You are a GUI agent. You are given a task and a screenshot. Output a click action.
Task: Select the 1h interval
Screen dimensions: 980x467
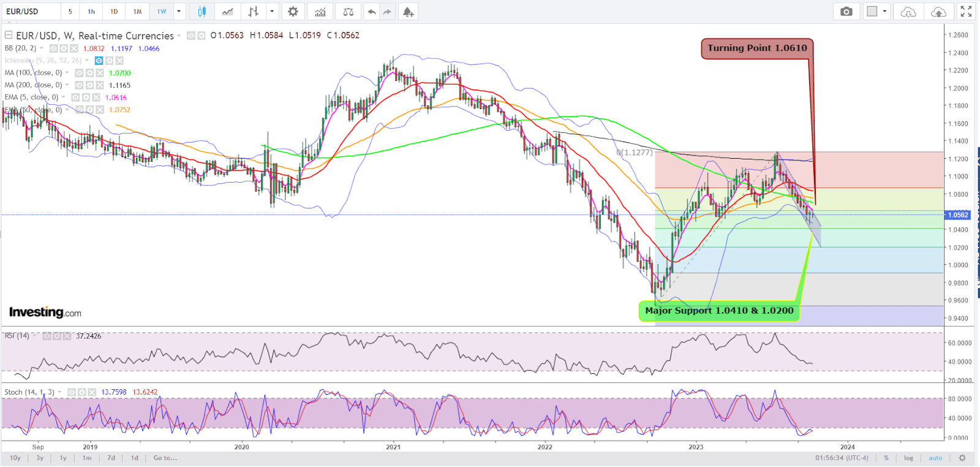(x=91, y=12)
